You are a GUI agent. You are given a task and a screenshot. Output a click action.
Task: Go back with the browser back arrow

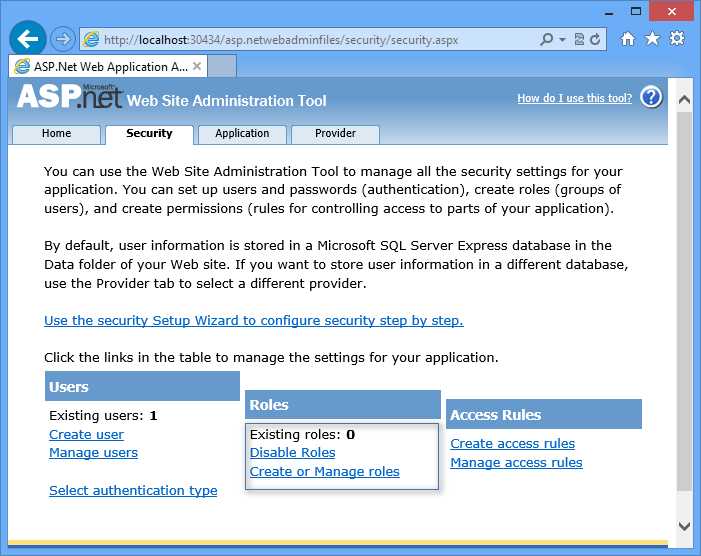[x=28, y=39]
